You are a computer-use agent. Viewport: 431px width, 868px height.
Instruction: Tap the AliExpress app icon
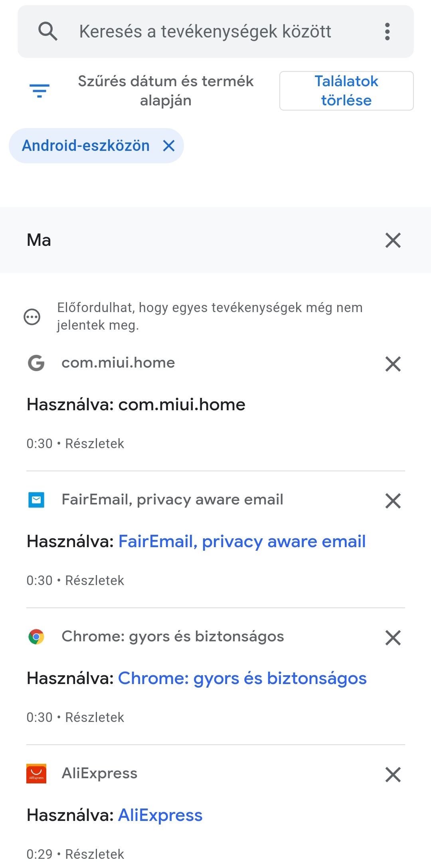coord(36,773)
